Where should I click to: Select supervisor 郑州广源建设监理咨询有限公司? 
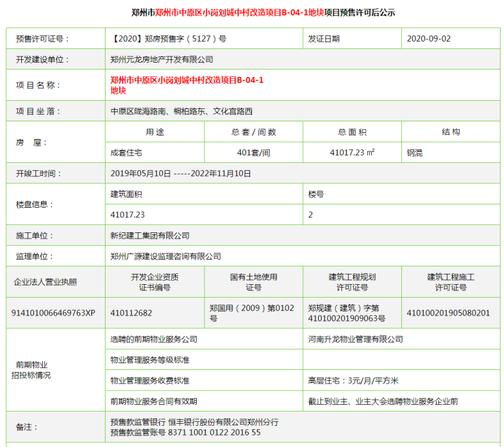tap(166, 256)
